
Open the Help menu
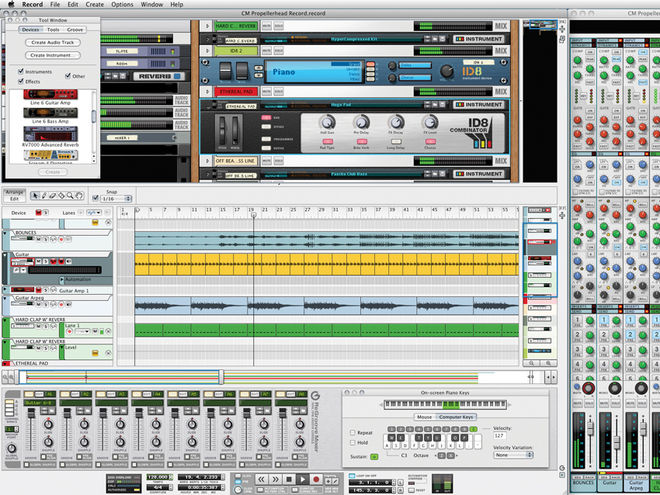[177, 5]
